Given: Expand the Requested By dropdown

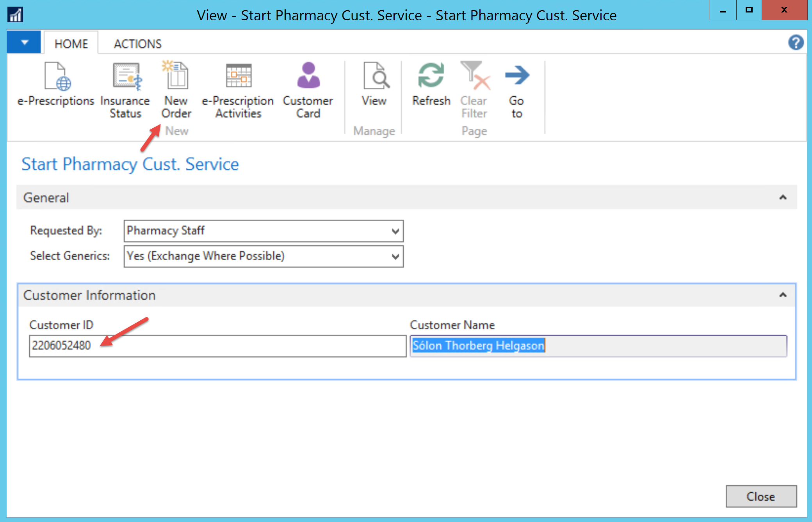Looking at the screenshot, I should tap(395, 231).
